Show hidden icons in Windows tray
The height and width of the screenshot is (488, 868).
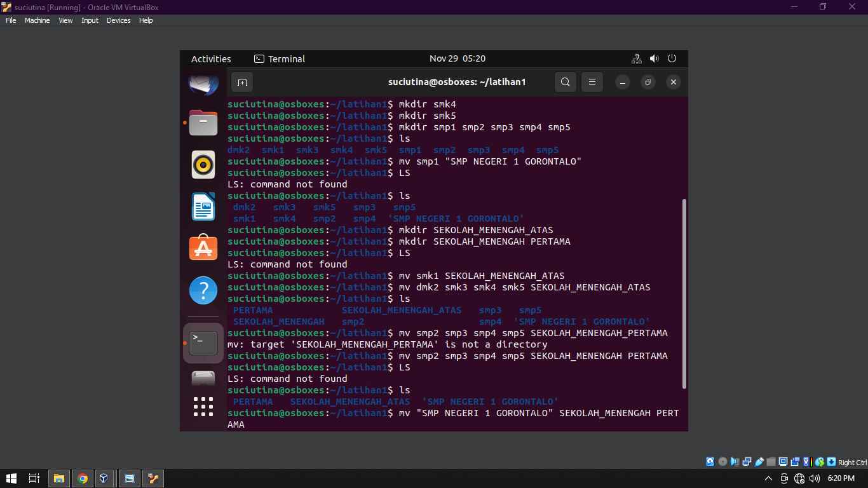coord(768,478)
